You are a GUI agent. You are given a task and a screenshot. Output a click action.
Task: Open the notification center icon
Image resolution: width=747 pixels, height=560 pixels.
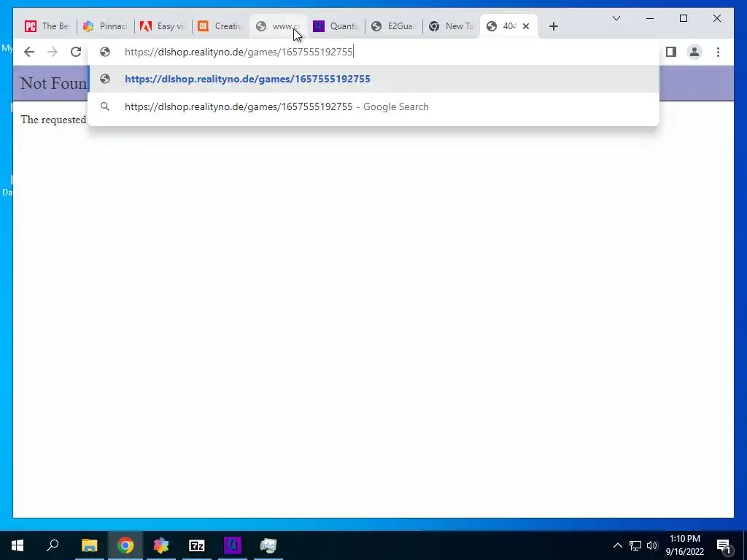click(724, 545)
